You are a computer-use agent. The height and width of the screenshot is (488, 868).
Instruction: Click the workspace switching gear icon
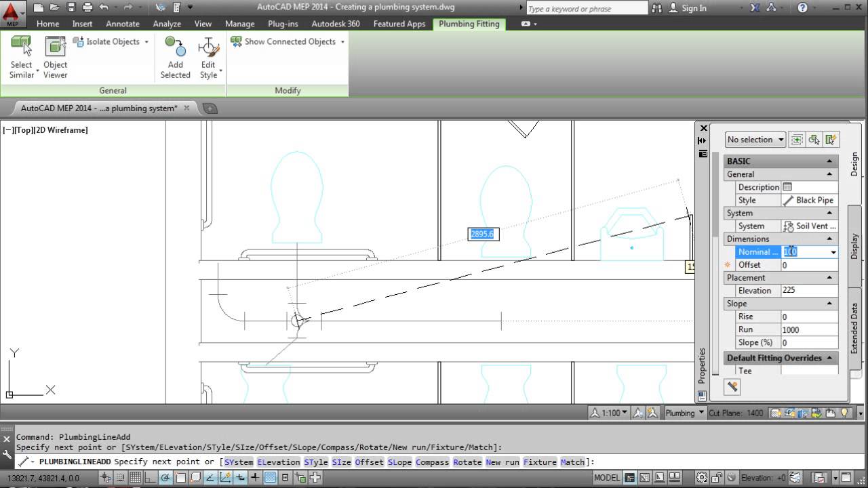(702, 478)
